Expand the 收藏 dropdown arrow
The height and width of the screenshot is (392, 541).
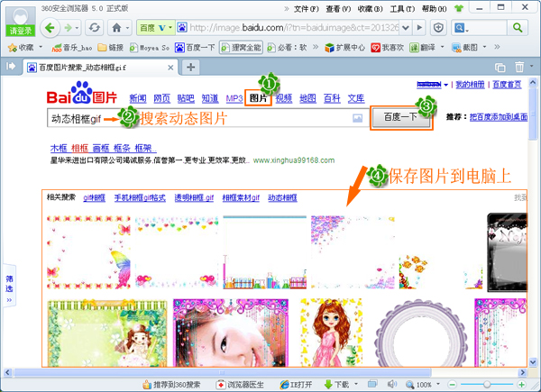point(41,47)
